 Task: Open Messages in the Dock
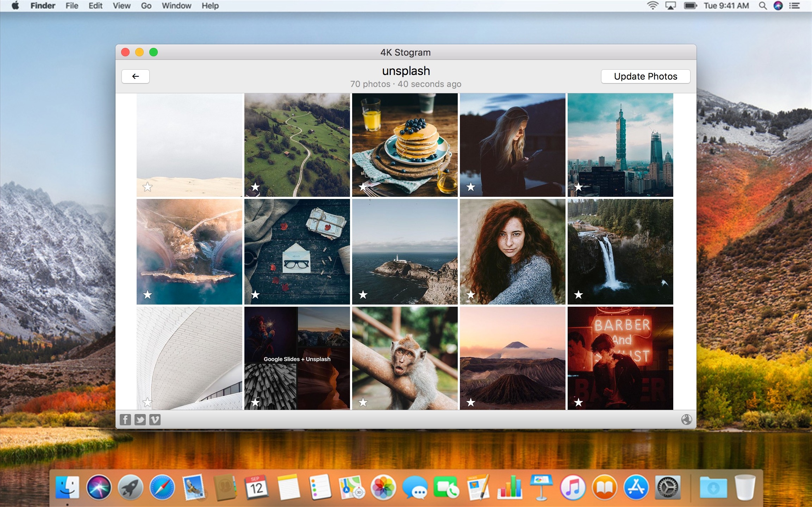pyautogui.click(x=415, y=488)
